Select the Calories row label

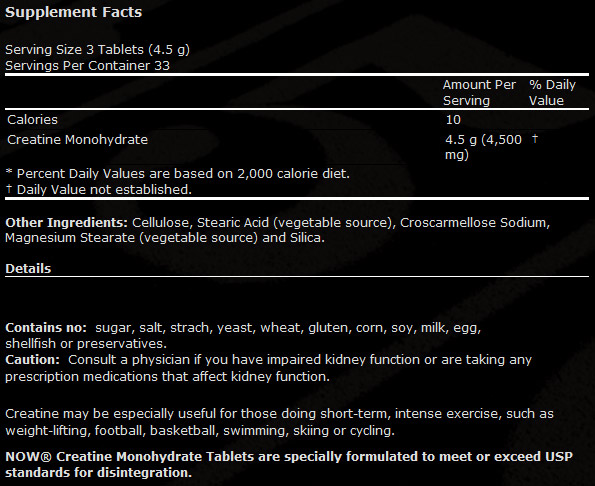tap(32, 120)
